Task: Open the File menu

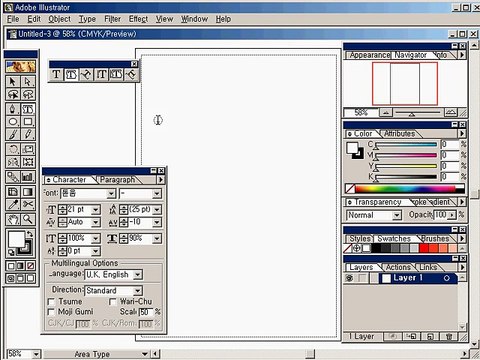Action: (13, 19)
